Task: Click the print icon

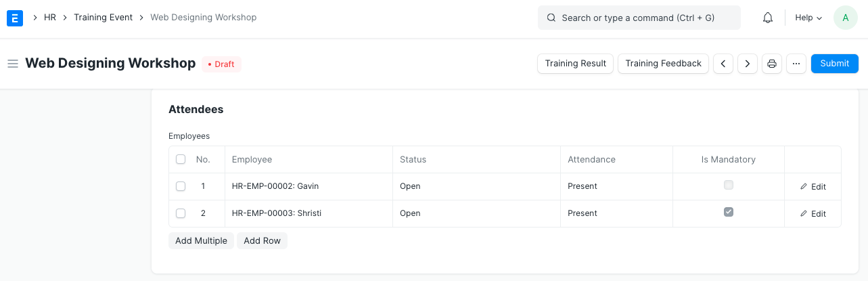Action: (x=772, y=64)
